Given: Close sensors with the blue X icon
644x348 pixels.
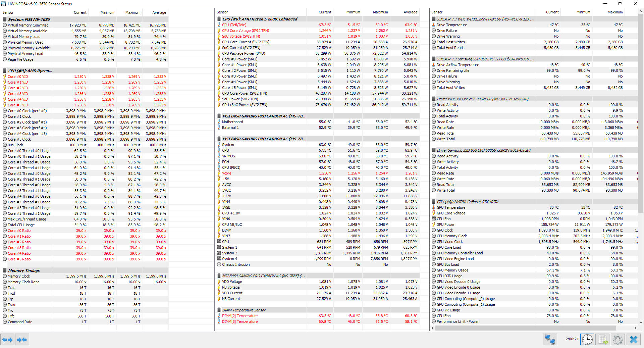Looking at the screenshot, I should tap(634, 340).
